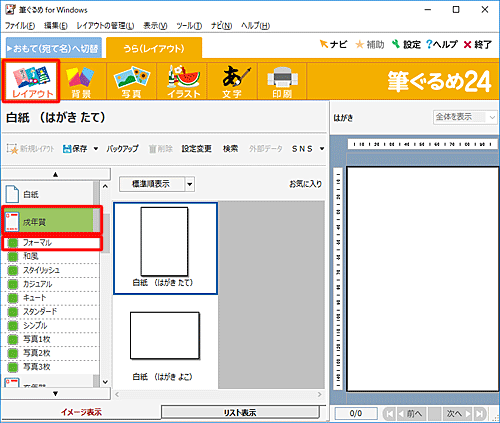Click category scrollbar up arrow

pos(105,186)
